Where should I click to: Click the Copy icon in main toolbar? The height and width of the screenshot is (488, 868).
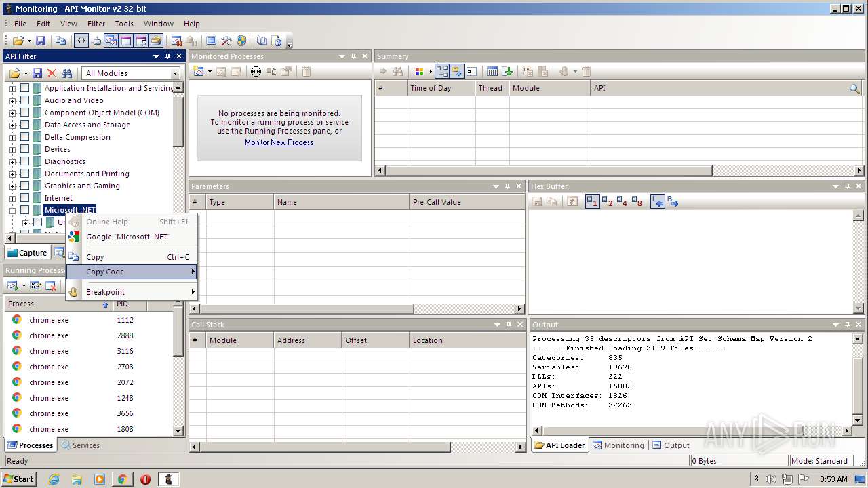pos(61,41)
